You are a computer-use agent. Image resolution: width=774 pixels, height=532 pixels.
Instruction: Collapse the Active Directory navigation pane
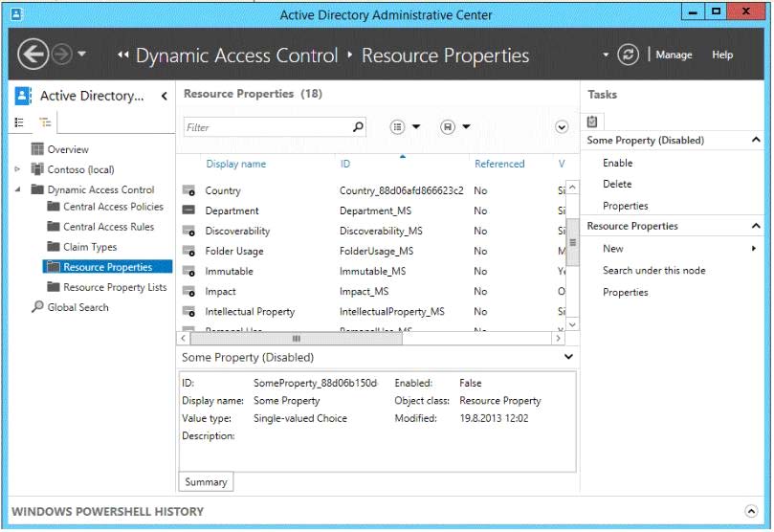(165, 96)
